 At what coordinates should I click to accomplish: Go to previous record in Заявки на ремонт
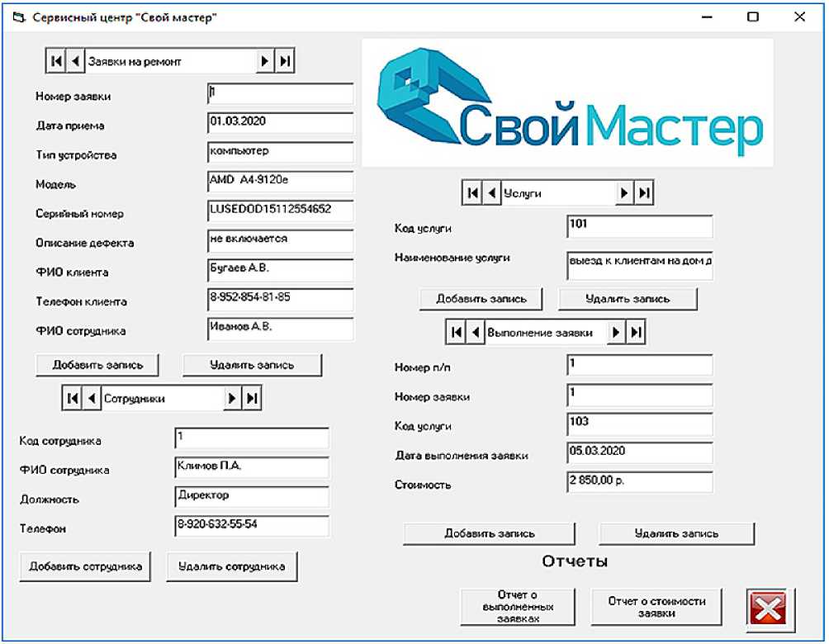click(75, 61)
